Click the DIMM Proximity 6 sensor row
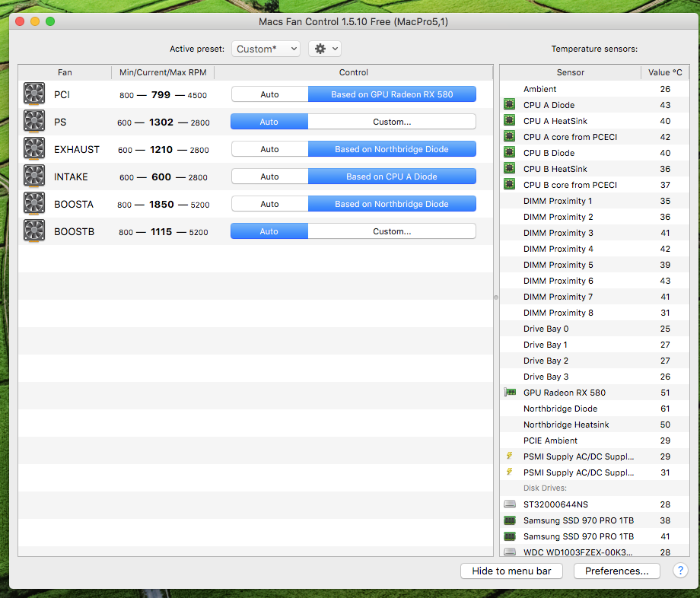This screenshot has height=598, width=700. 594,281
